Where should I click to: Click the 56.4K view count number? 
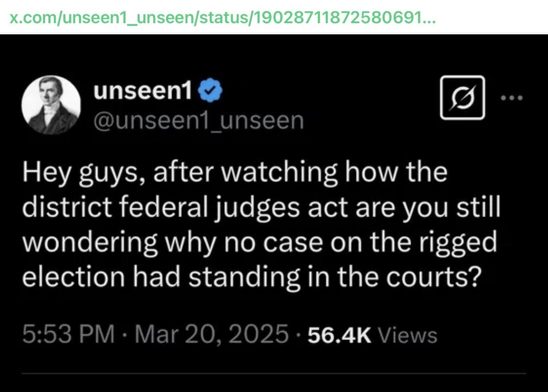coord(338,334)
